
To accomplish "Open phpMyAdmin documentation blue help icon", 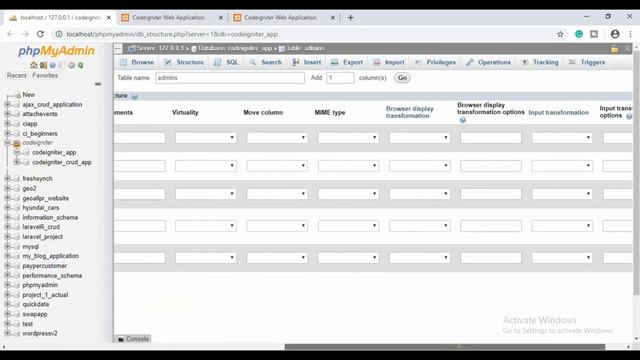I will pos(53,65).
